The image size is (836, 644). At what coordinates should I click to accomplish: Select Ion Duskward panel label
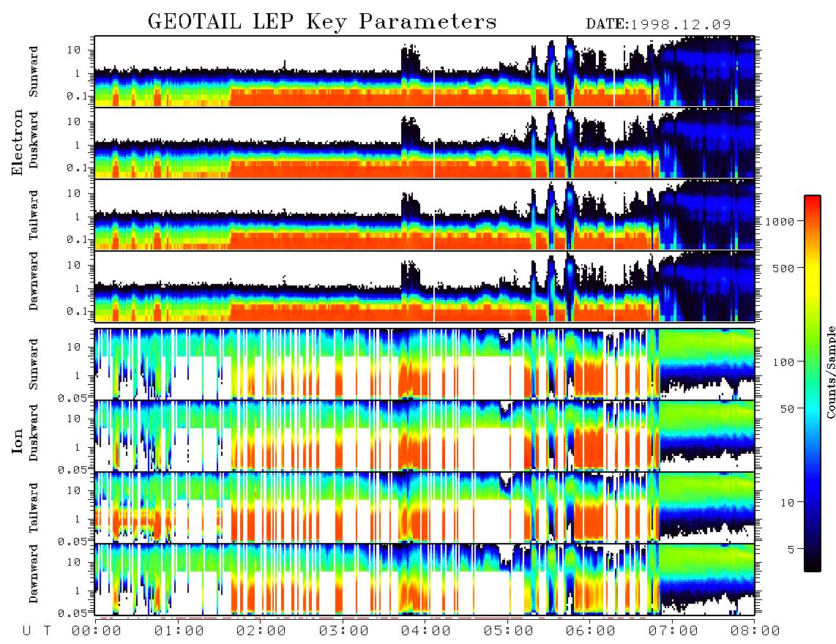click(x=34, y=433)
